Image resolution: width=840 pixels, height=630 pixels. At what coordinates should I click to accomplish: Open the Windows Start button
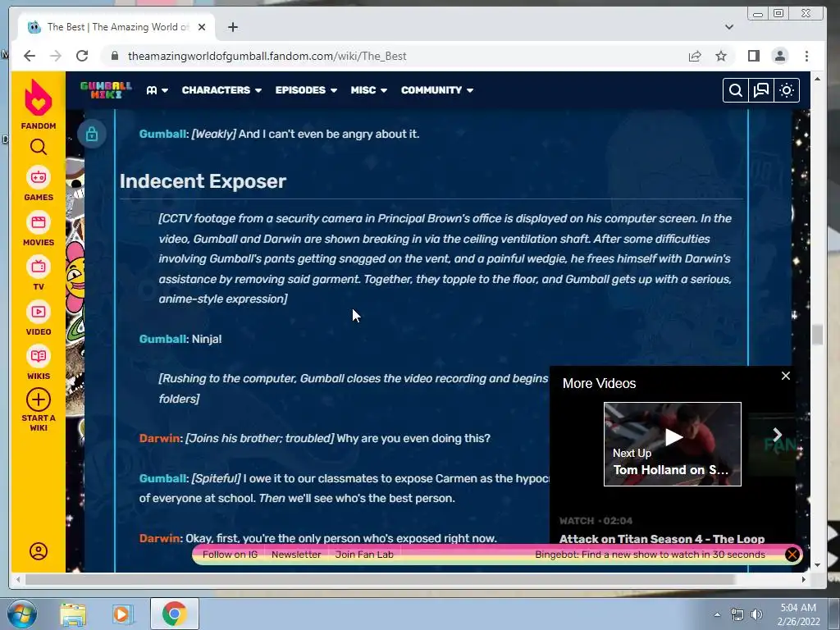click(x=21, y=614)
